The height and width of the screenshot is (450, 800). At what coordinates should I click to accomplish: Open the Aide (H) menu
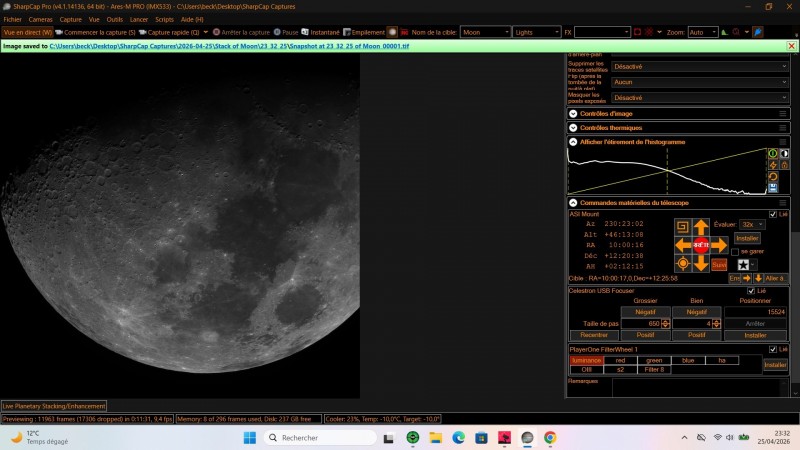pyautogui.click(x=192, y=19)
